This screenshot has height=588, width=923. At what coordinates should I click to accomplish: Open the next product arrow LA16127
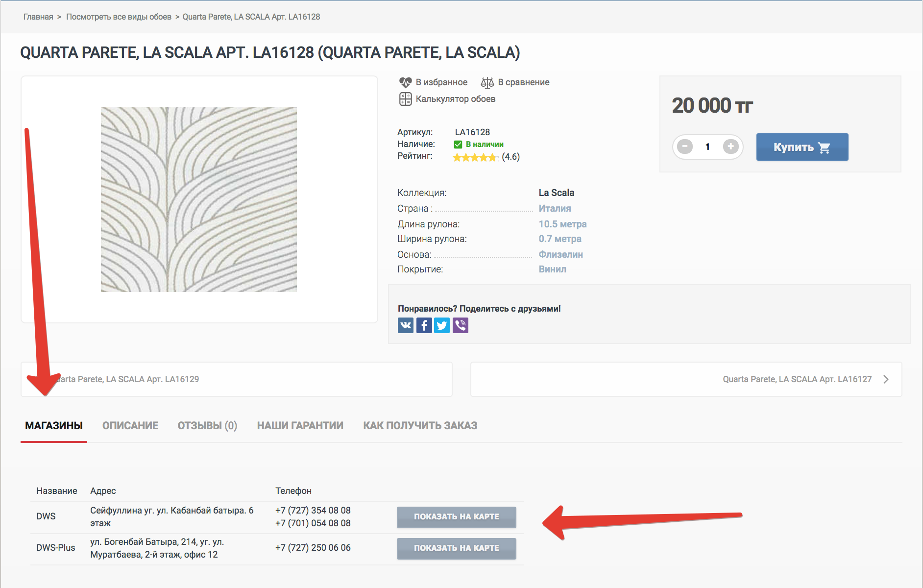[886, 379]
